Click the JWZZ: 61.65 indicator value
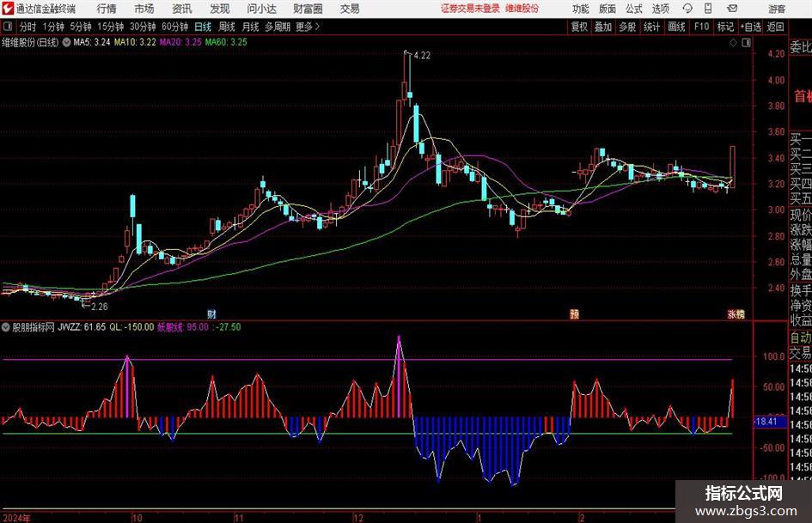This screenshot has height=523, width=812. (x=82, y=327)
